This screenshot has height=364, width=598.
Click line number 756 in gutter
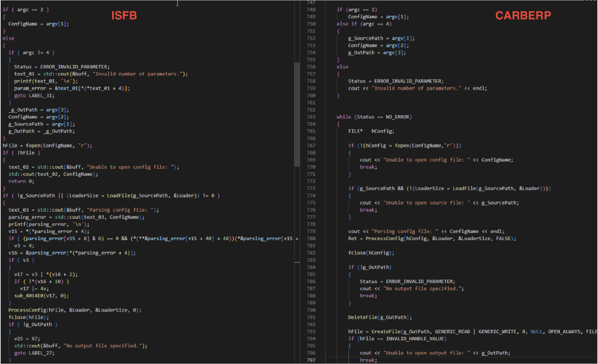[311, 67]
